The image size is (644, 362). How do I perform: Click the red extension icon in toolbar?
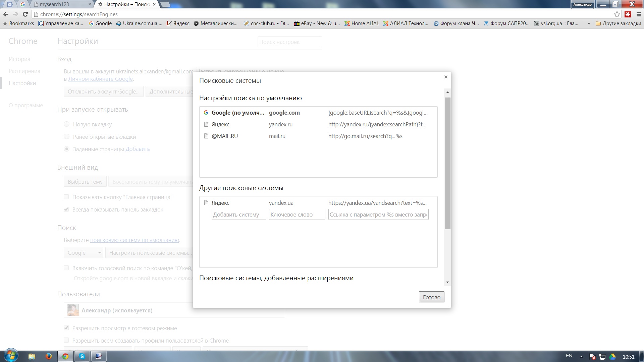(x=628, y=14)
